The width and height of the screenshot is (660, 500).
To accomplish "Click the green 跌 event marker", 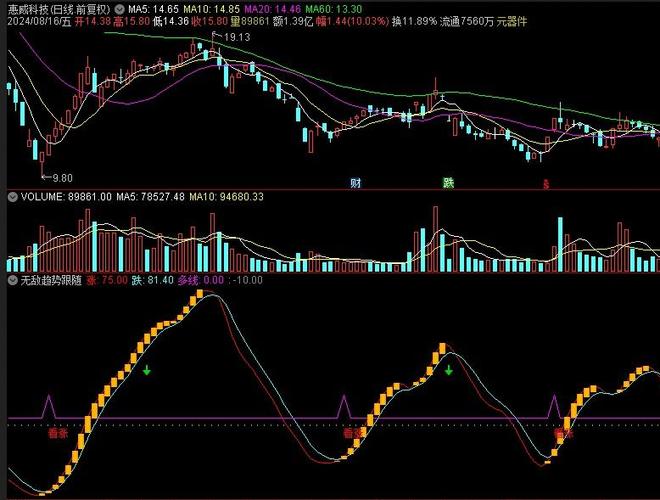I will [448, 183].
